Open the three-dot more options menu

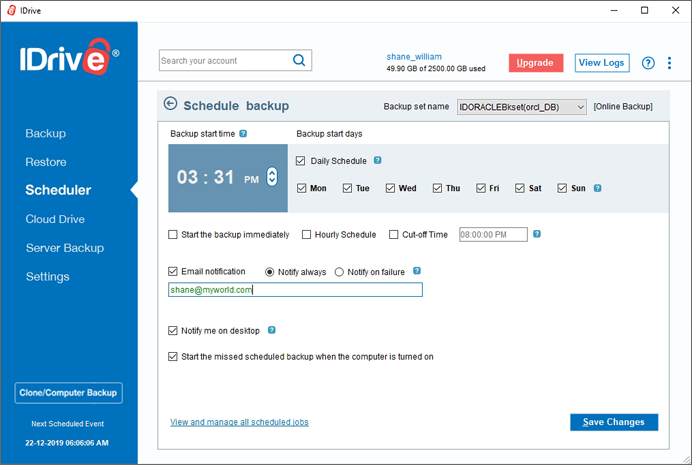coord(669,63)
